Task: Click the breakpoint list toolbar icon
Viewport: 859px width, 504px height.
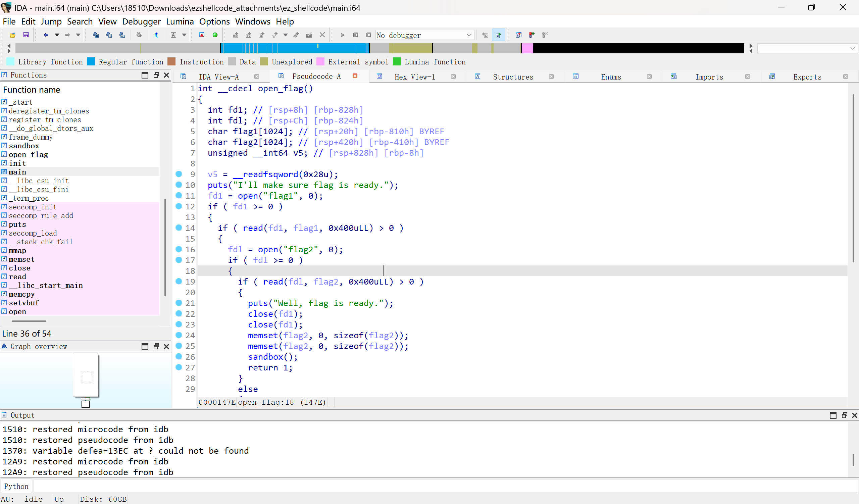Action: [x=519, y=35]
